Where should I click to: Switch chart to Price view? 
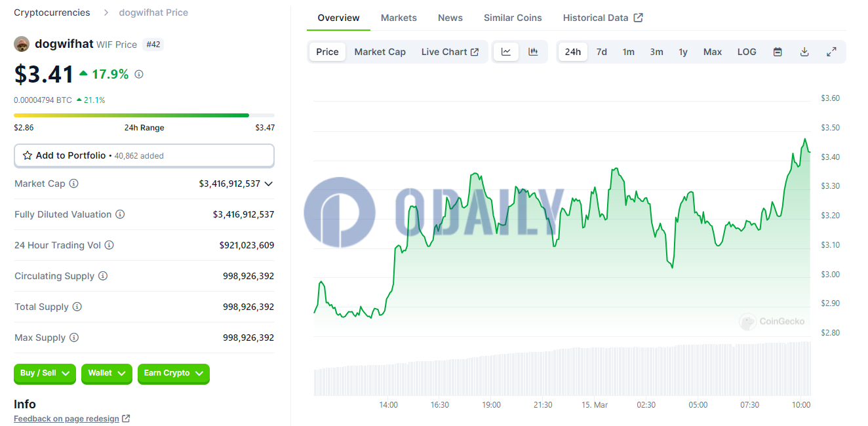click(328, 52)
